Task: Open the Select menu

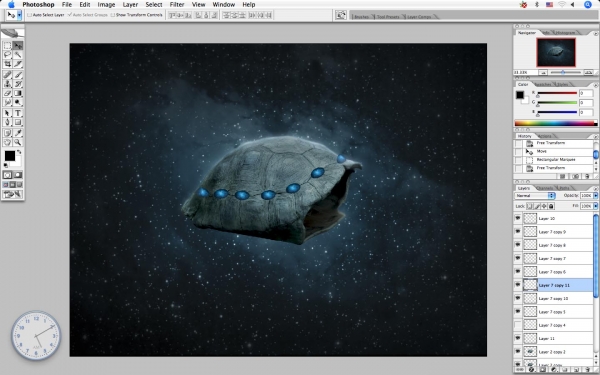Action: (154, 5)
